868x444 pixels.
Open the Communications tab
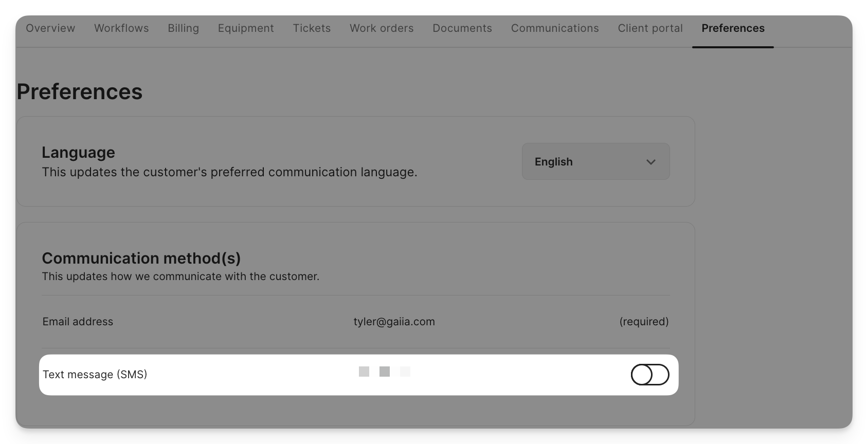pyautogui.click(x=555, y=28)
